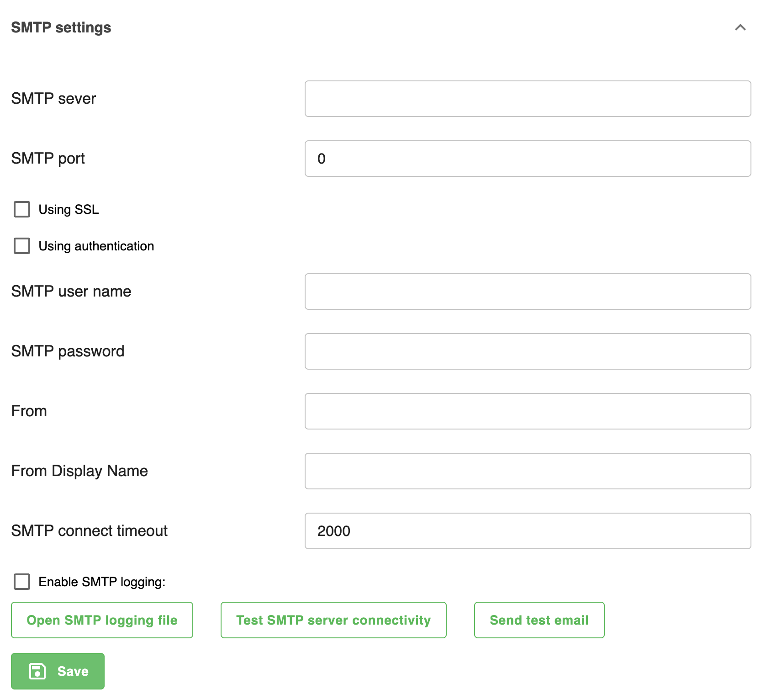Image resolution: width=761 pixels, height=700 pixels.
Task: Send a test email
Action: click(x=539, y=620)
